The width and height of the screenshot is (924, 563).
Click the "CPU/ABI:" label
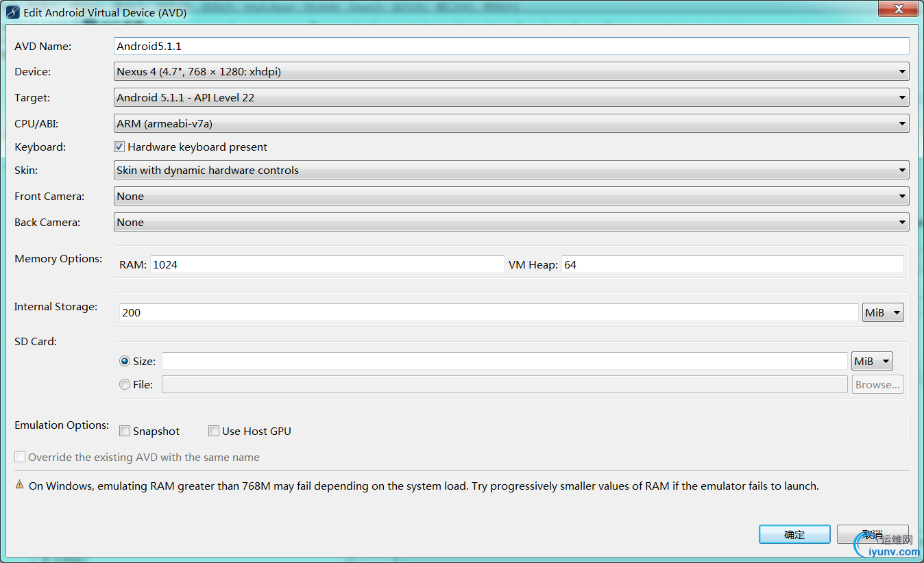tap(36, 123)
